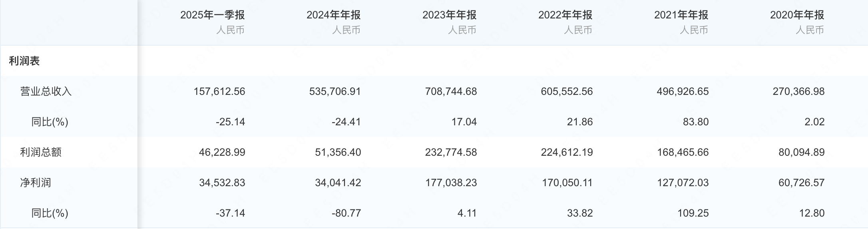
Task: Select the 2024 total profit value 51,356.40
Action: (338, 153)
